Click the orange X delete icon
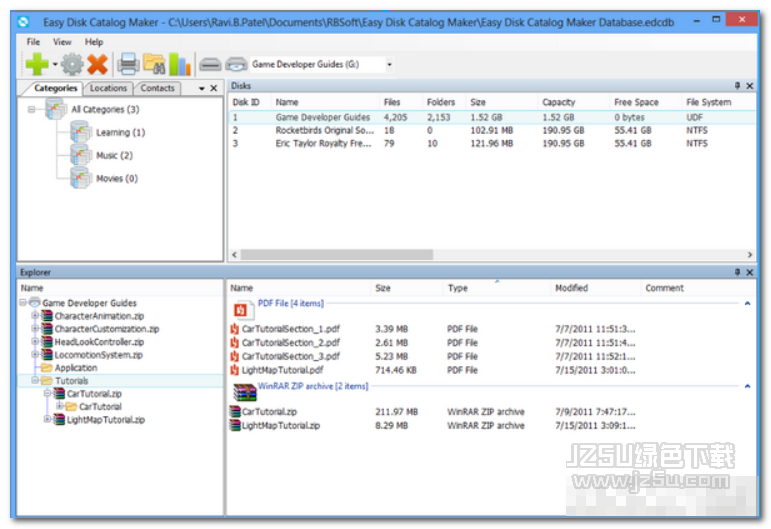The image size is (771, 529). tap(97, 64)
